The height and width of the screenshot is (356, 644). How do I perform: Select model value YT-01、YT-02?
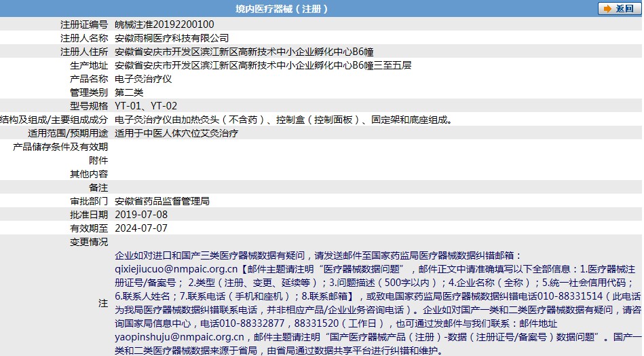[x=146, y=106]
